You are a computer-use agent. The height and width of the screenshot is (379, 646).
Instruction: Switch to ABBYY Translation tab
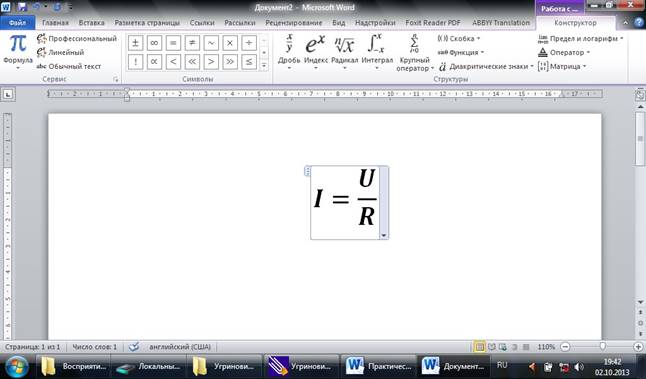[501, 23]
